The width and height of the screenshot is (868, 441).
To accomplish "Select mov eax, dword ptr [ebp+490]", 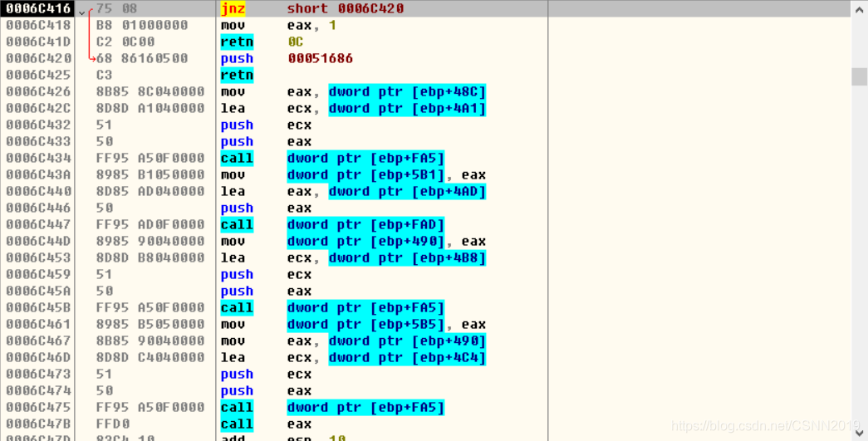I will 353,341.
